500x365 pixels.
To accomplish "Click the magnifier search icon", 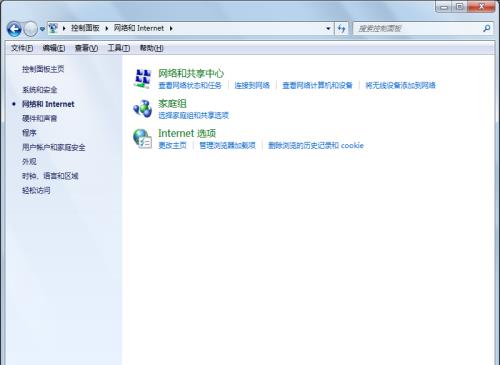I will pos(486,29).
